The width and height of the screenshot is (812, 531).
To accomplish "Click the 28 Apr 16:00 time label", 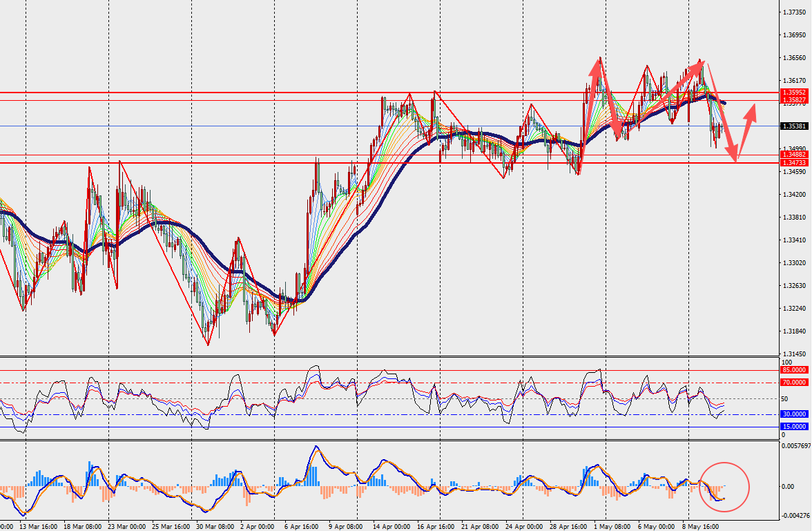I will [x=568, y=526].
